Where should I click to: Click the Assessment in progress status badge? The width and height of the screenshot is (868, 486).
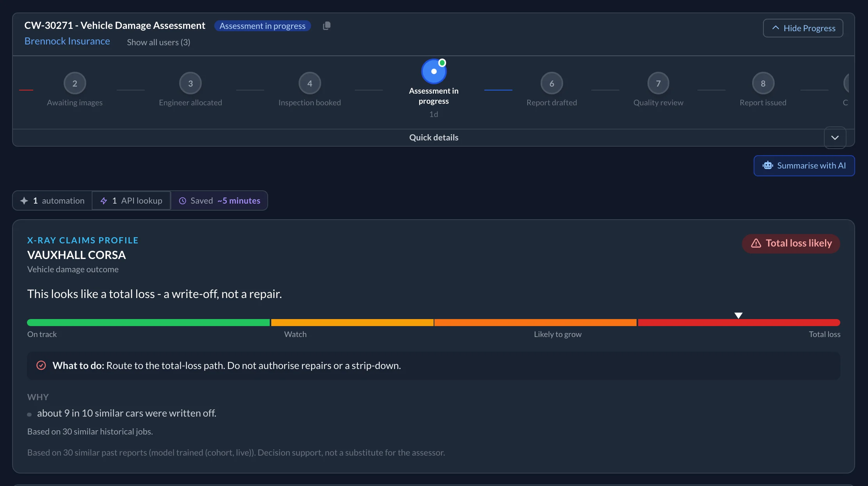click(262, 26)
